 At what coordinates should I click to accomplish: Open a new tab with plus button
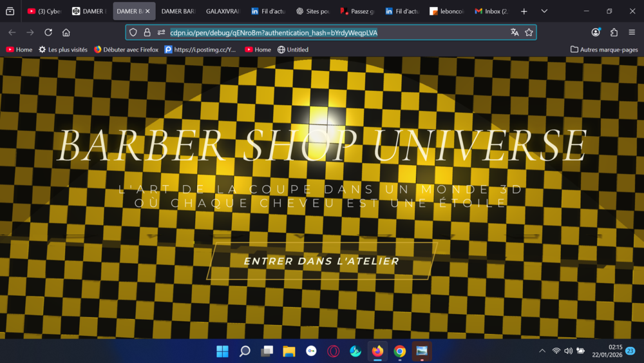[524, 11]
